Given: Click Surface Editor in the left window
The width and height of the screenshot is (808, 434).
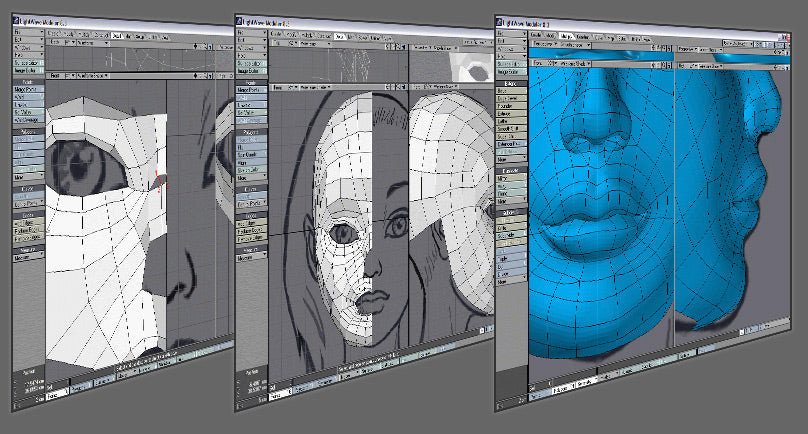Looking at the screenshot, I should [28, 61].
